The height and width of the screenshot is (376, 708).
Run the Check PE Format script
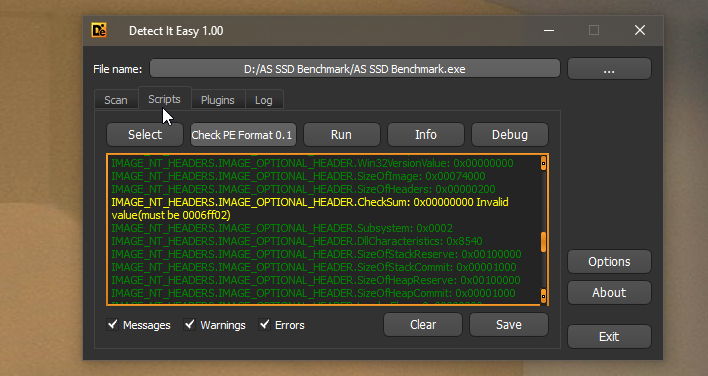(341, 135)
